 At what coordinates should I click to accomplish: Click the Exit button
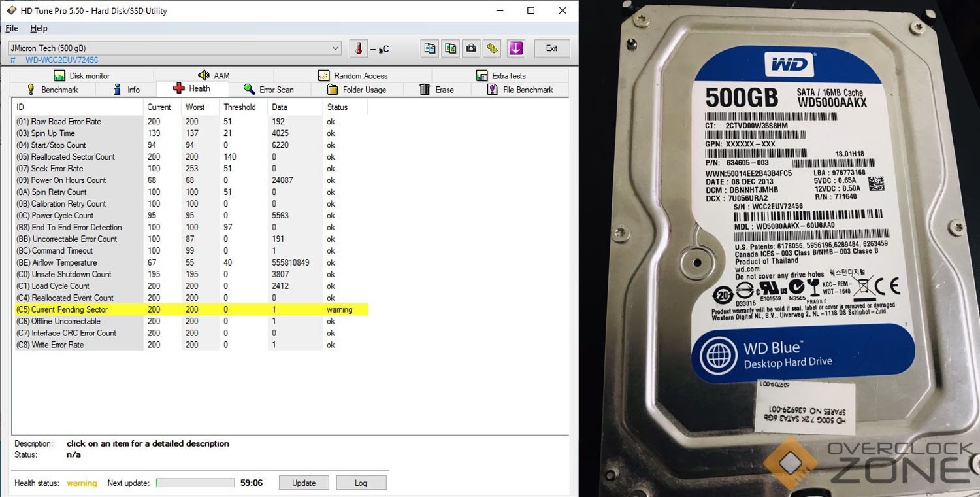point(552,48)
